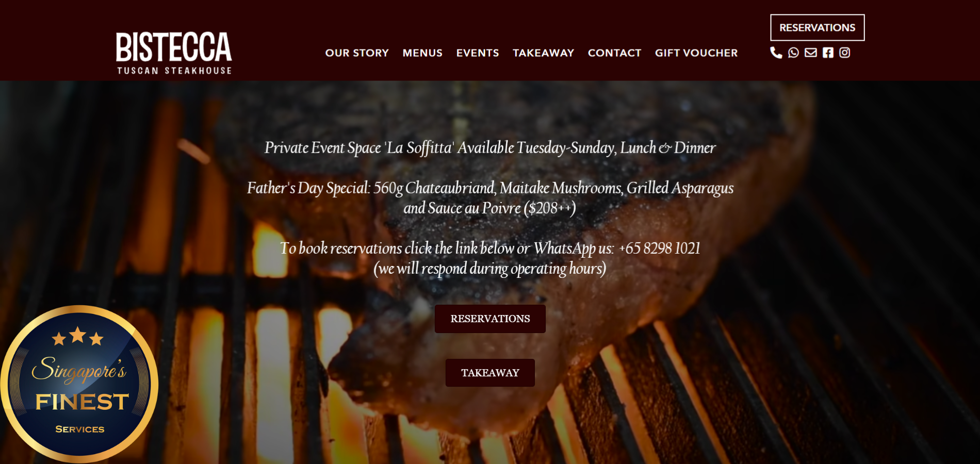Screen dimensions: 980x464
Task: Click the phone call icon
Action: tap(776, 53)
